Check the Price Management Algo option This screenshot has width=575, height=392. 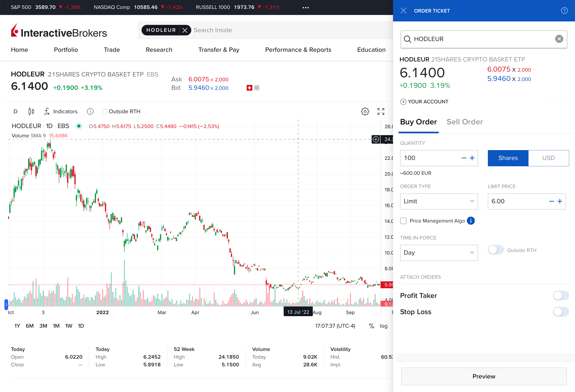[403, 220]
